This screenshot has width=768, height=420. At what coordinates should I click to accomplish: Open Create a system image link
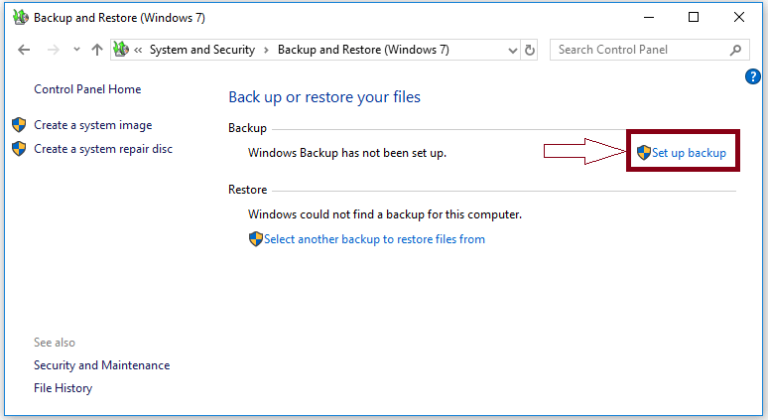93,125
